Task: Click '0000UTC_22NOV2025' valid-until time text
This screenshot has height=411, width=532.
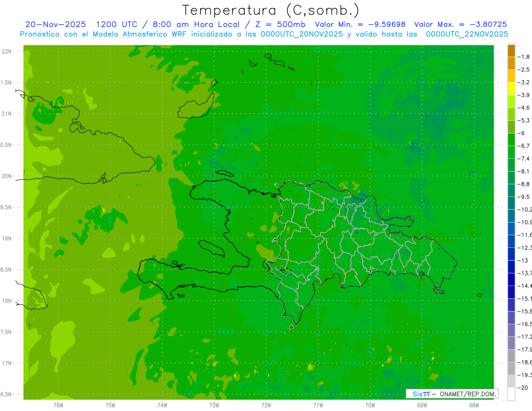Action: point(467,34)
